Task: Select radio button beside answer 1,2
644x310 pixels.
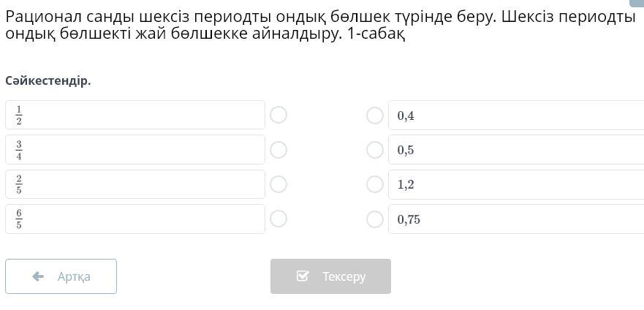Action: [375, 184]
